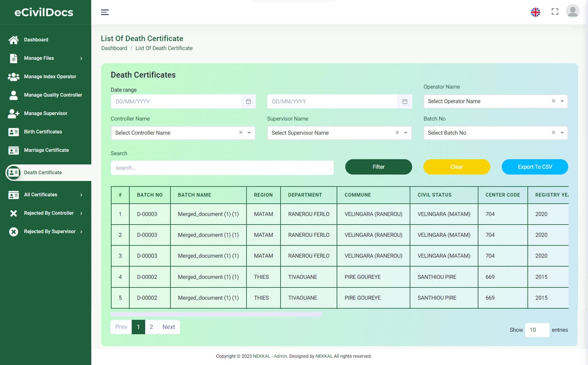Clear the Select Batch No selection
The image size is (588, 365).
[553, 132]
